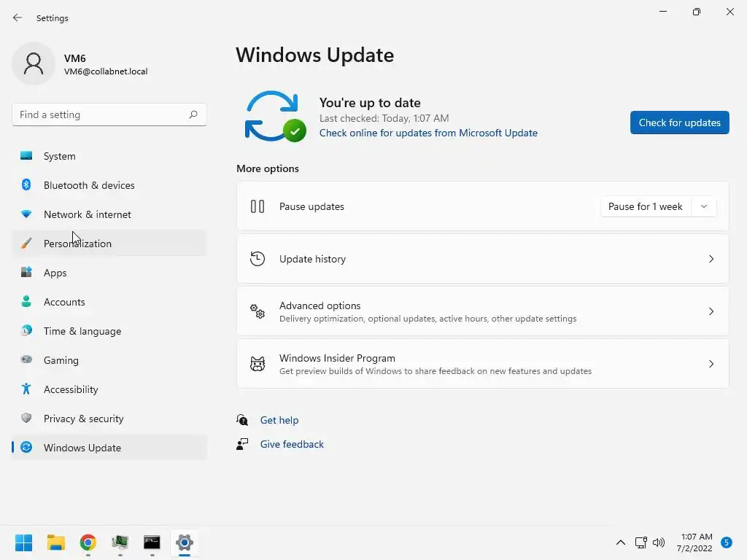Click the pause bars icon beside Pause updates

258,206
